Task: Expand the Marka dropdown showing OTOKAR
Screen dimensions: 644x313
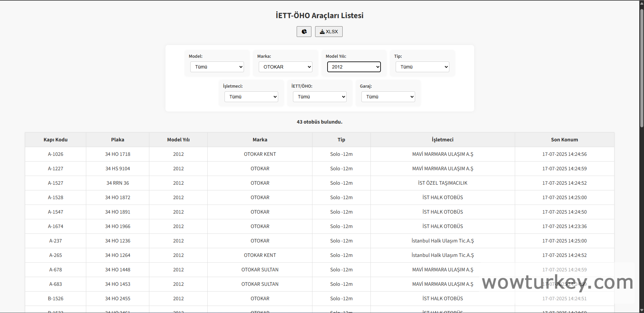Action: click(x=285, y=67)
